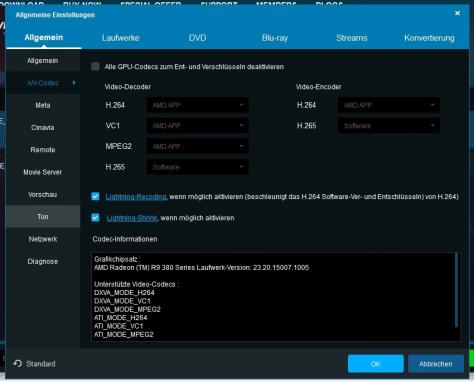Select Movie Server in the sidebar
The image size is (474, 382).
tap(43, 172)
